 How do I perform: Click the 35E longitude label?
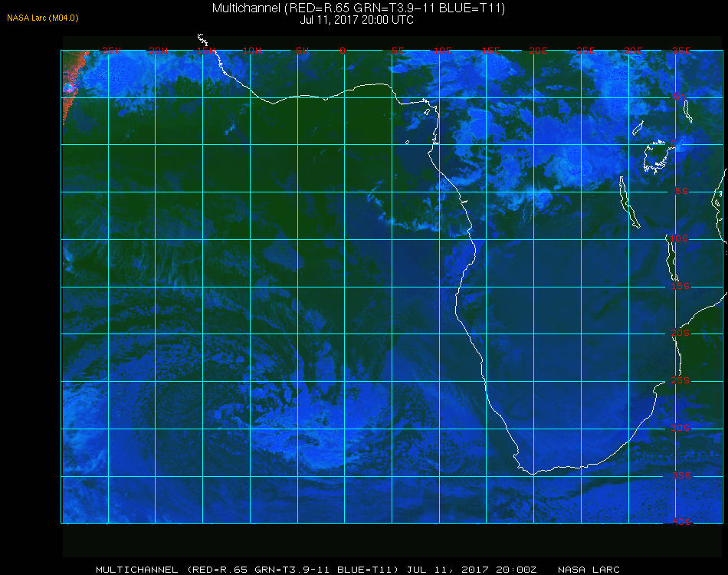coord(681,51)
